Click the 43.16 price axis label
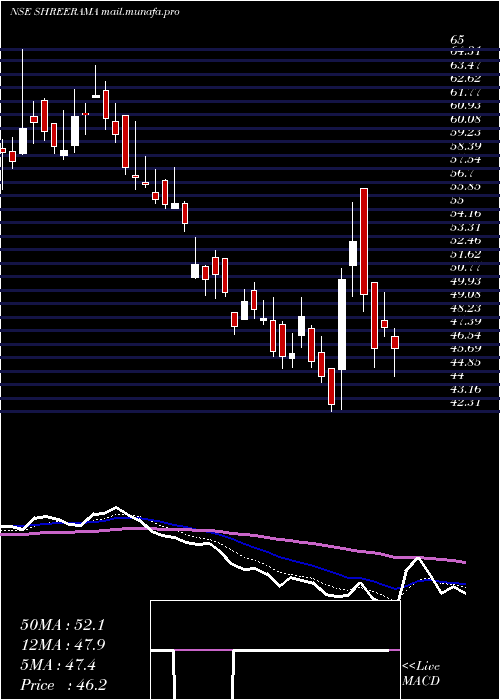 pyautogui.click(x=466, y=389)
